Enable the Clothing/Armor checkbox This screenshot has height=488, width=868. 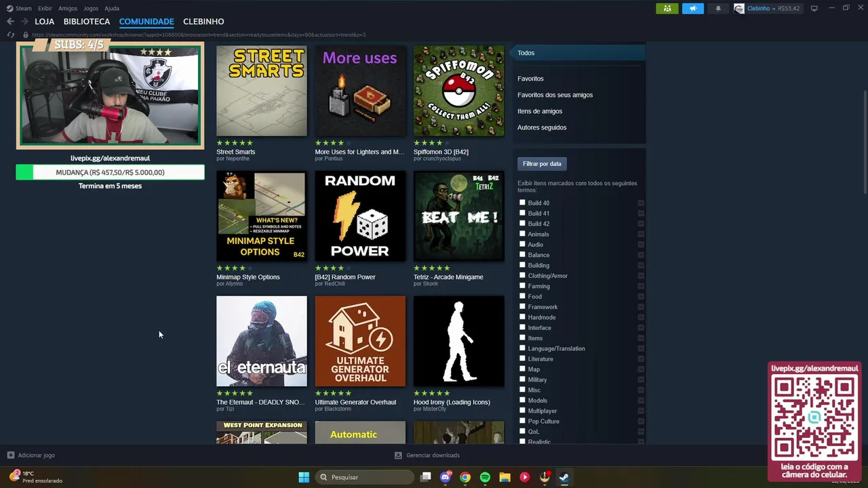click(x=522, y=275)
